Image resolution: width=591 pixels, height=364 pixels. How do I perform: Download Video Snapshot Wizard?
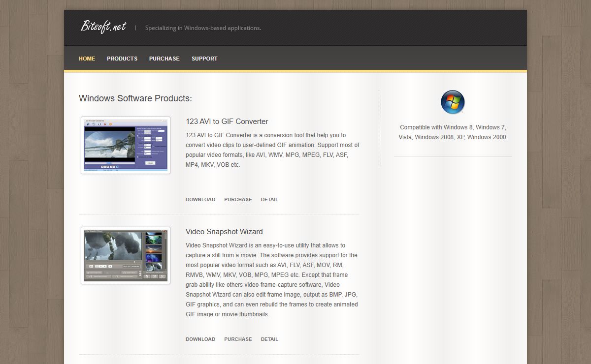200,339
